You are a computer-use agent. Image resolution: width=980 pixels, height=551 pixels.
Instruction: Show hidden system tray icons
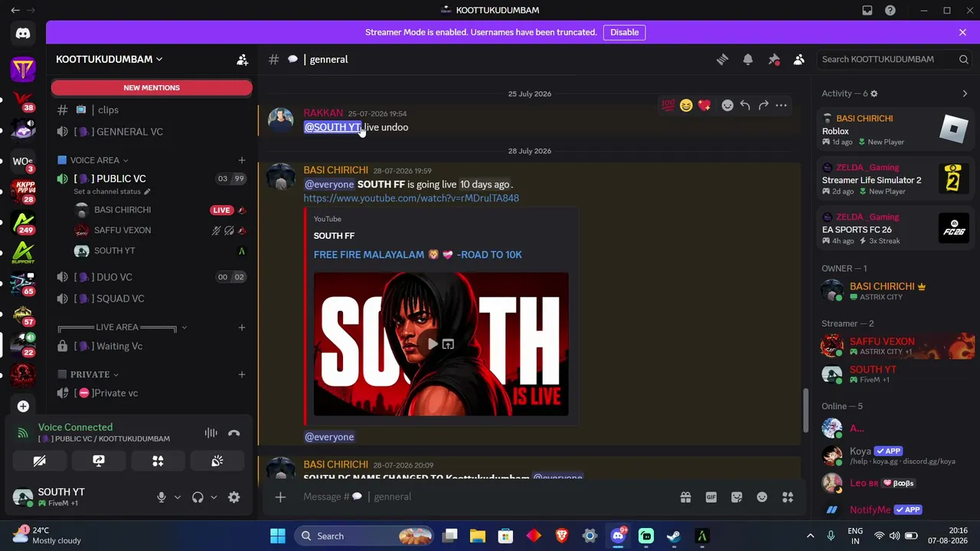point(810,536)
